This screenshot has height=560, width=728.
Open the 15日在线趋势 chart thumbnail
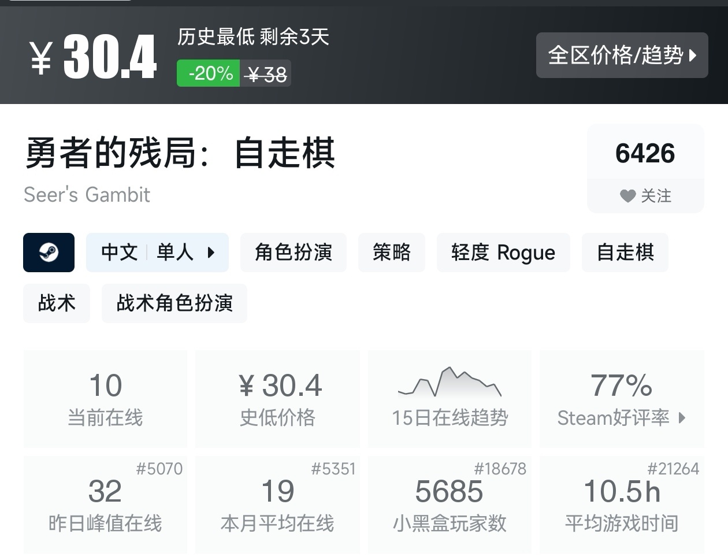coord(450,381)
